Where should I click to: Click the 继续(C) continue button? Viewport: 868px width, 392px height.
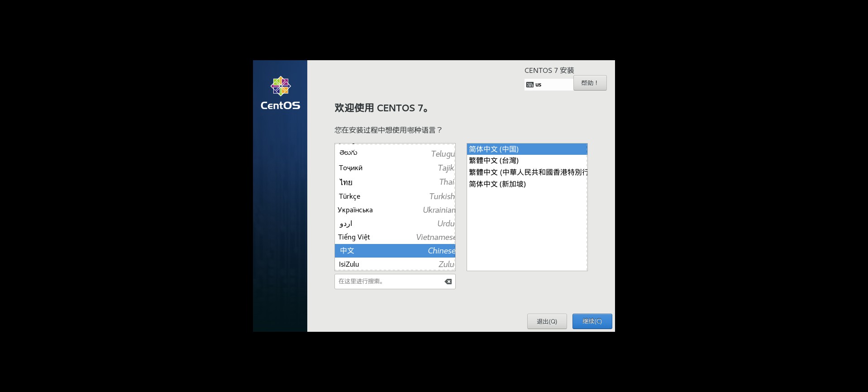click(x=592, y=321)
